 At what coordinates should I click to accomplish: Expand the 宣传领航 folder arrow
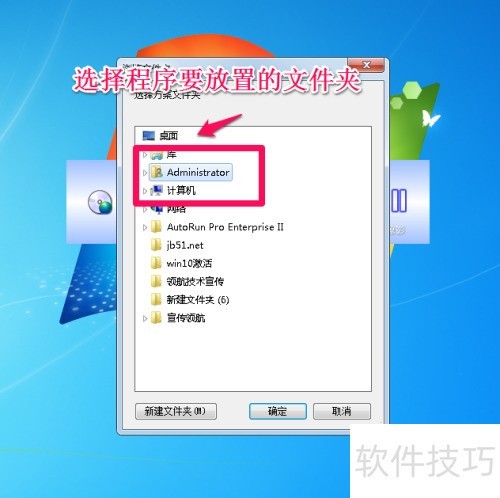[145, 318]
